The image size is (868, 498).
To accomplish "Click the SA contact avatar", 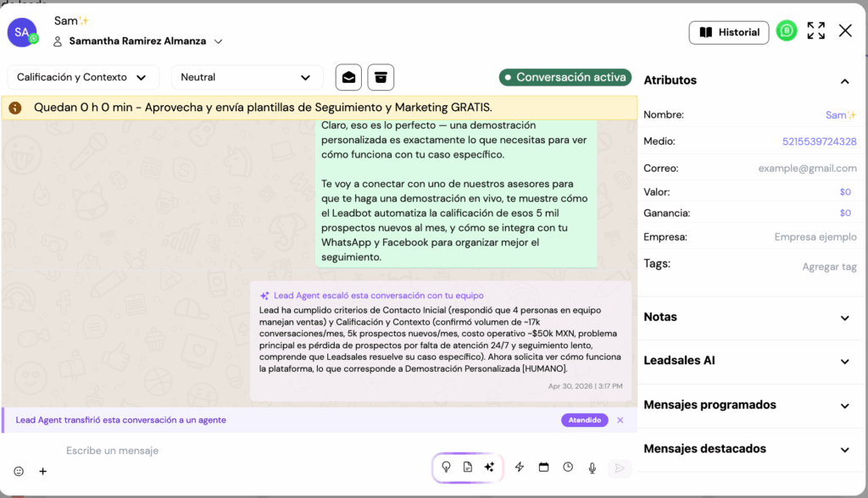I will [22, 32].
